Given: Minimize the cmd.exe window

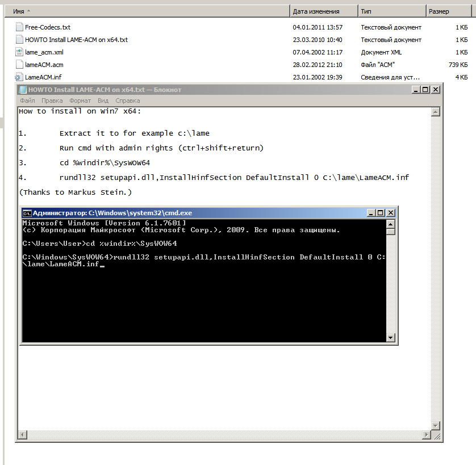Looking at the screenshot, I should tap(371, 213).
